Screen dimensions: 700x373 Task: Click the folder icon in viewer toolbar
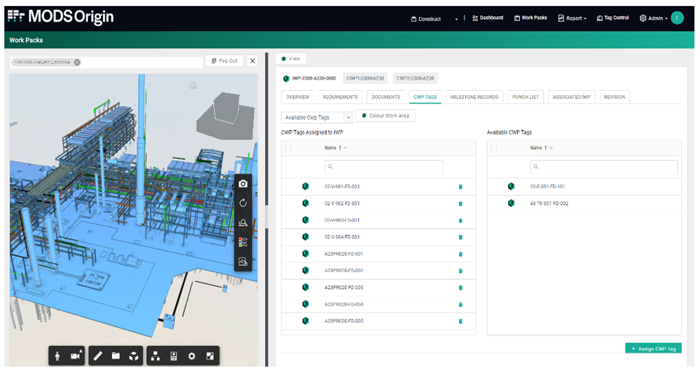tap(116, 356)
